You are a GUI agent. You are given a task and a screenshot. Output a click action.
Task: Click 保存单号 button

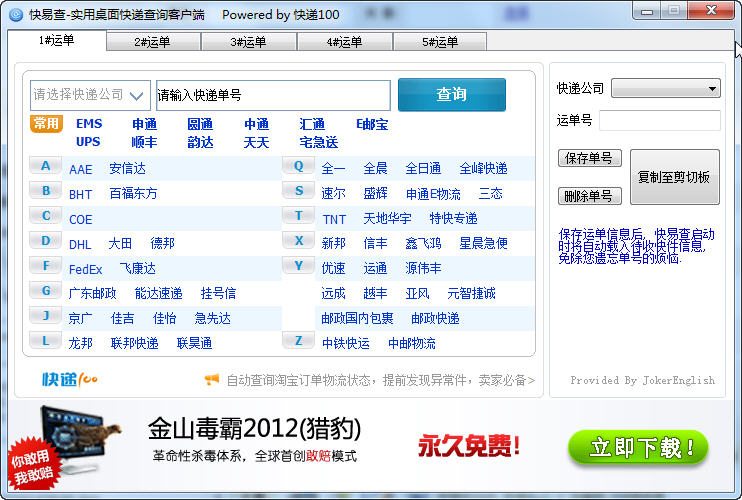coord(589,158)
